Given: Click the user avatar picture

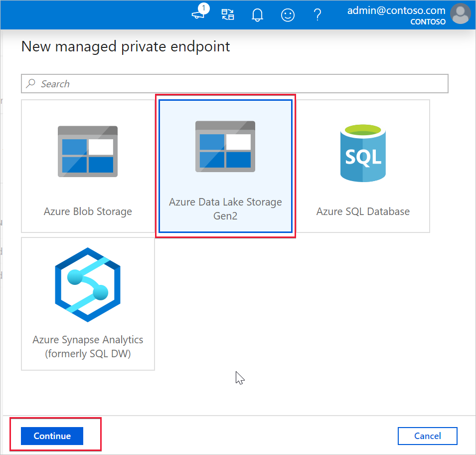Looking at the screenshot, I should [461, 13].
